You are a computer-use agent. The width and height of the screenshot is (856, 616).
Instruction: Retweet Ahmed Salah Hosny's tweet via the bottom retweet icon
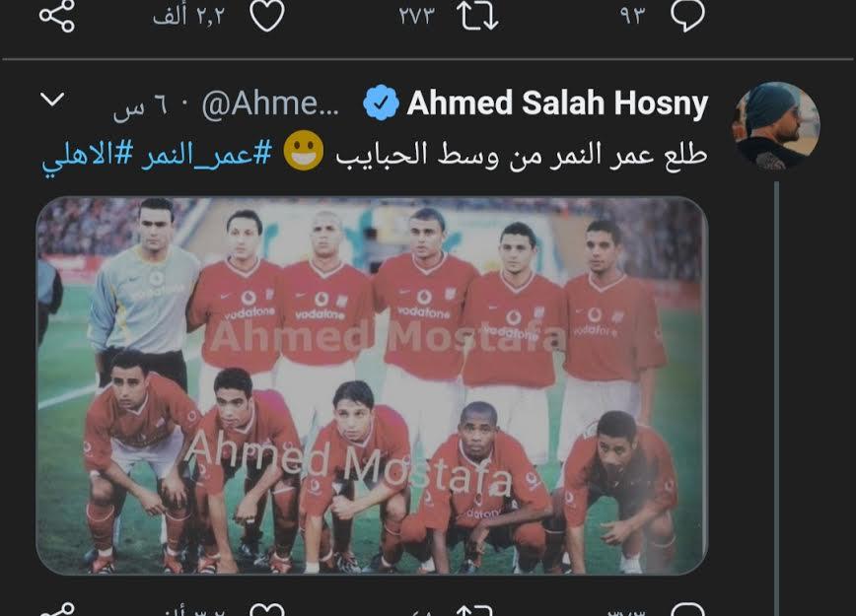pyautogui.click(x=474, y=609)
